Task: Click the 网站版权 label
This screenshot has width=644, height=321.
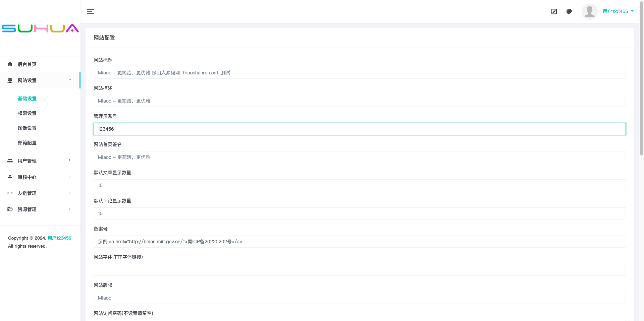Action: 103,285
